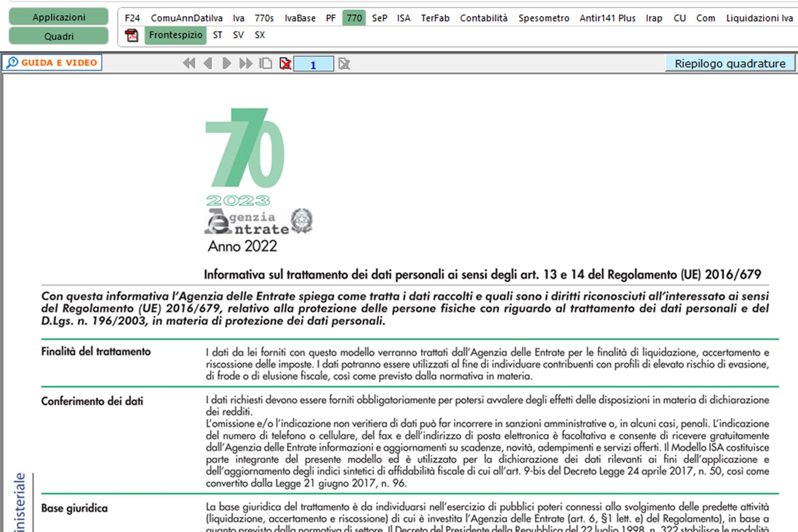Switch to the F24 tab
The height and width of the screenshot is (532, 798).
[132, 18]
